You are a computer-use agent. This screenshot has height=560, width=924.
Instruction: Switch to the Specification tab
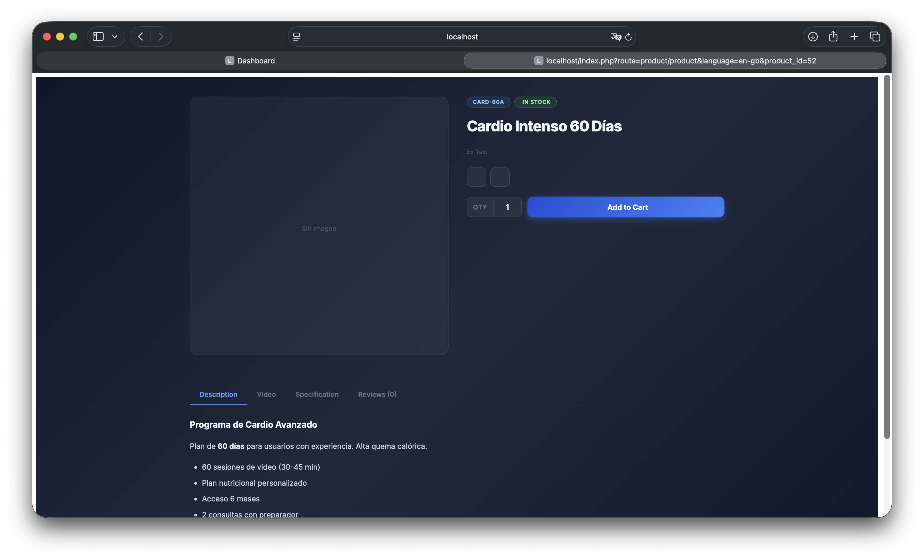tap(317, 394)
